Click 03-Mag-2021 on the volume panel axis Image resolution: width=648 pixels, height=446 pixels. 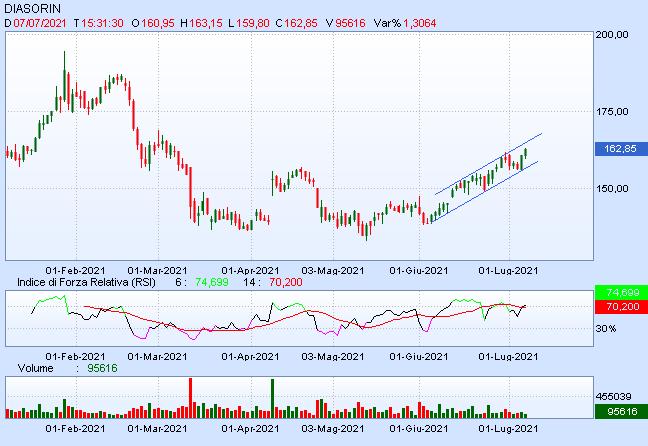pyautogui.click(x=333, y=429)
